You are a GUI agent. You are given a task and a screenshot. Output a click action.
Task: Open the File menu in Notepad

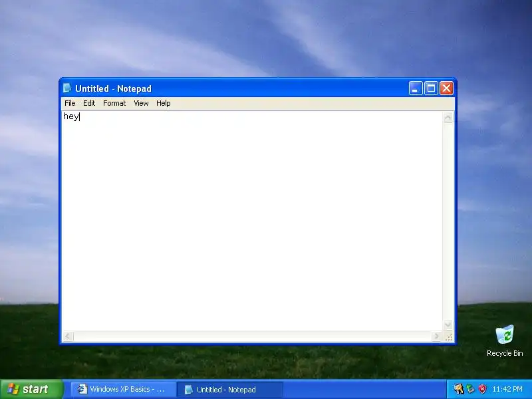point(70,103)
